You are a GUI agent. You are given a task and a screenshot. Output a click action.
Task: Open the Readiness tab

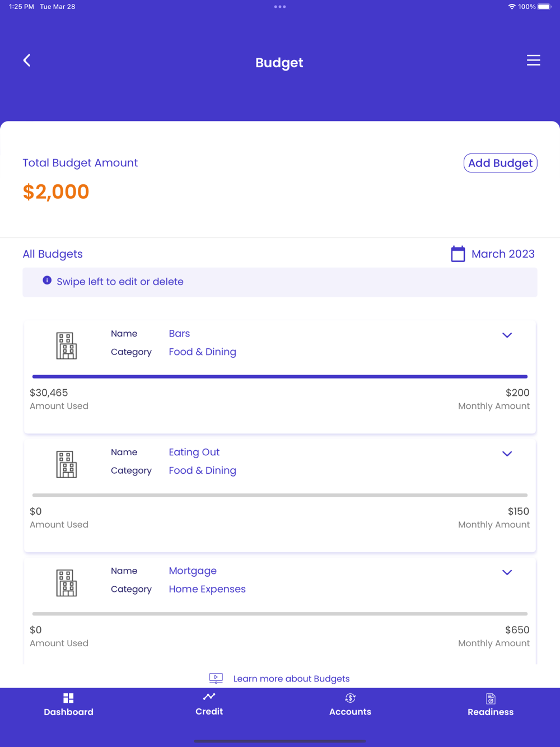pos(491,704)
